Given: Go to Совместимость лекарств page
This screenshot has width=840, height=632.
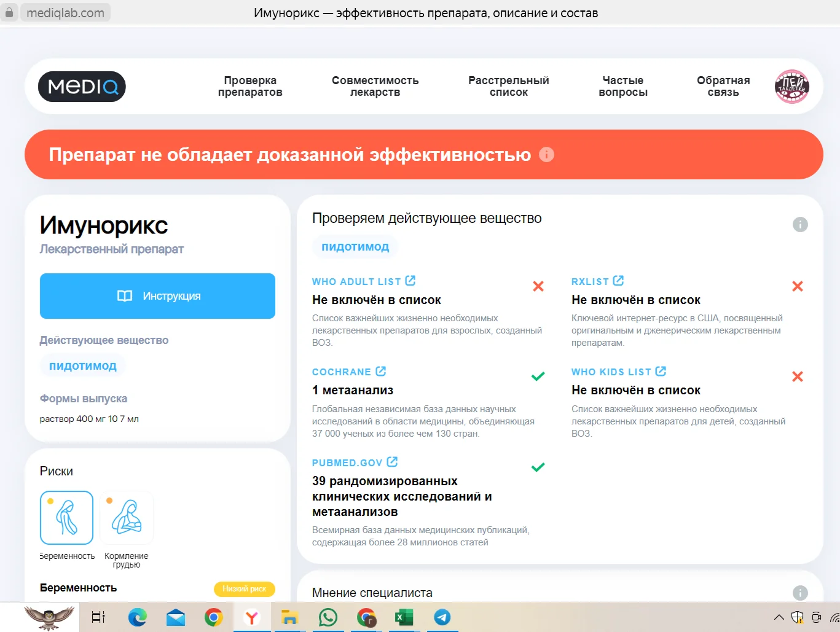Looking at the screenshot, I should [375, 87].
